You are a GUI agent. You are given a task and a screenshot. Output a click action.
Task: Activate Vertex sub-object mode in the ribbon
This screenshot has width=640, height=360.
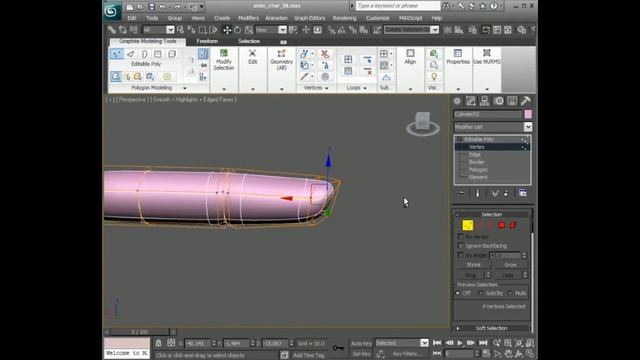116,54
